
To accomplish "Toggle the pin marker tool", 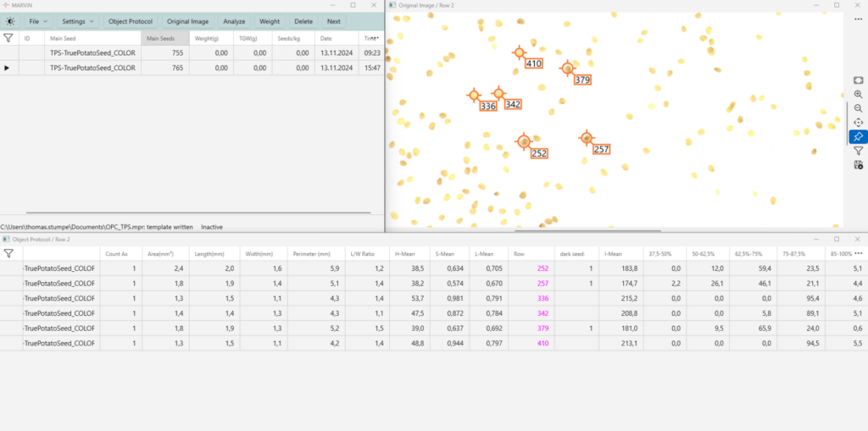I will point(858,136).
